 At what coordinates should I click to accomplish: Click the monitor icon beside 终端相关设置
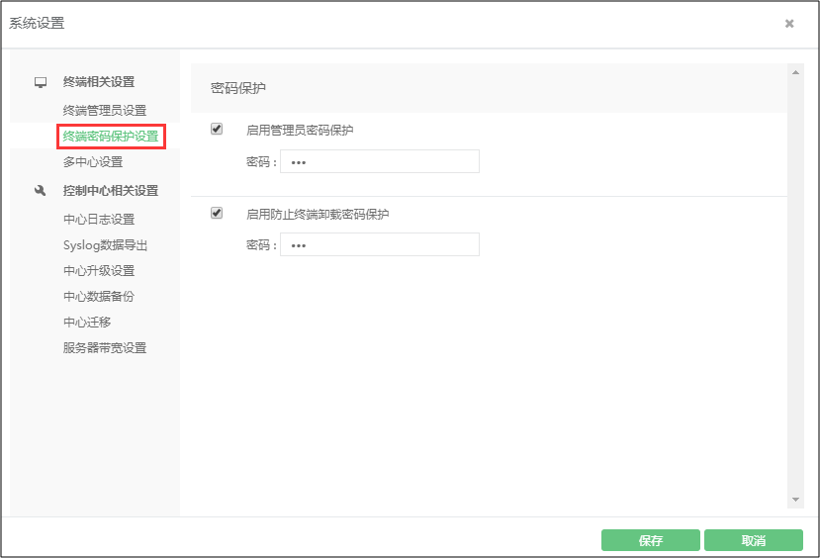point(40,82)
